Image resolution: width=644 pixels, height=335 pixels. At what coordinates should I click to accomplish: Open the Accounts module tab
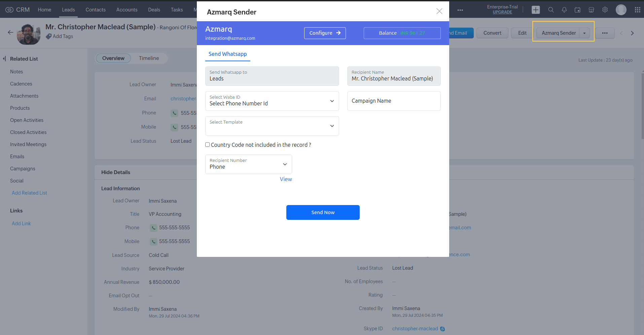click(x=127, y=10)
